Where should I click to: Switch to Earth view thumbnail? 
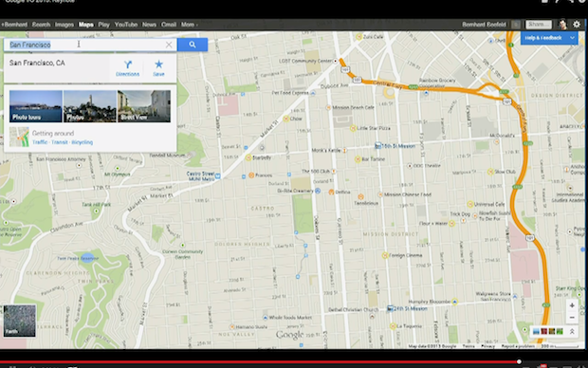coord(20,321)
